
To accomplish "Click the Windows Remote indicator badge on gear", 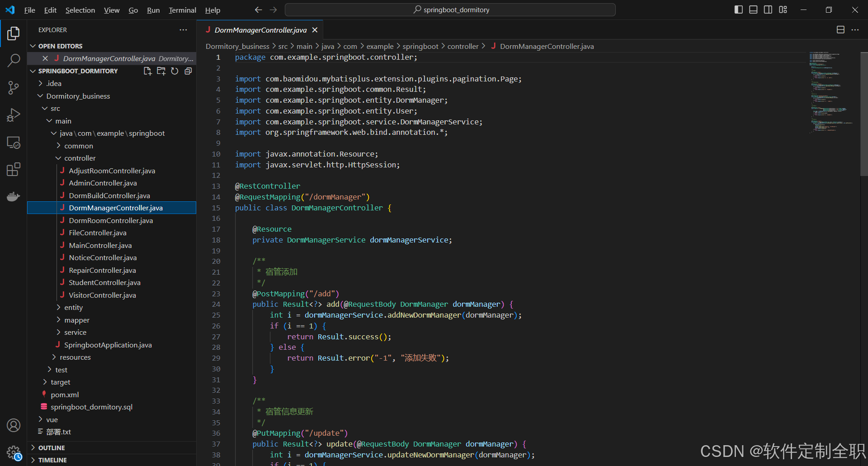I will pos(18,457).
